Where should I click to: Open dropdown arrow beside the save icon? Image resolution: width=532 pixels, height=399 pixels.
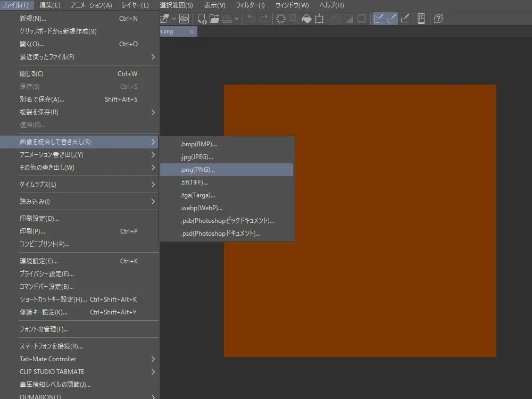tap(237, 19)
